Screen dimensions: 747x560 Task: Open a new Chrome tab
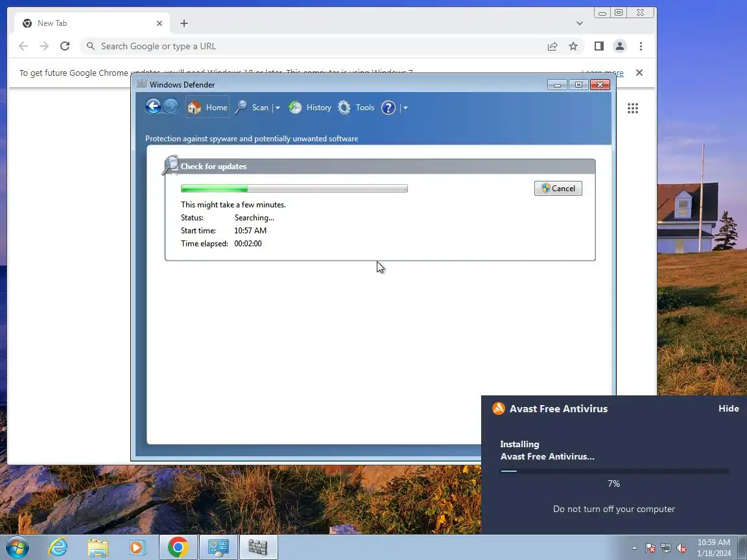pos(184,23)
